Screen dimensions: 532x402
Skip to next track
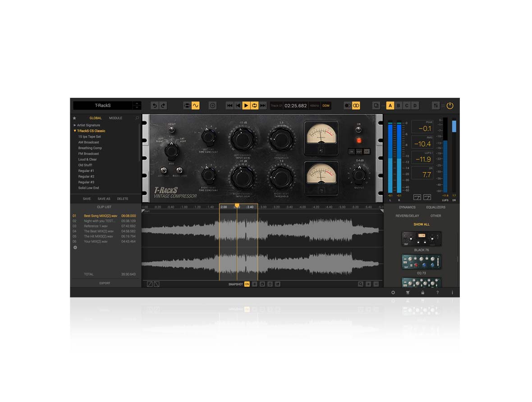[x=263, y=105]
